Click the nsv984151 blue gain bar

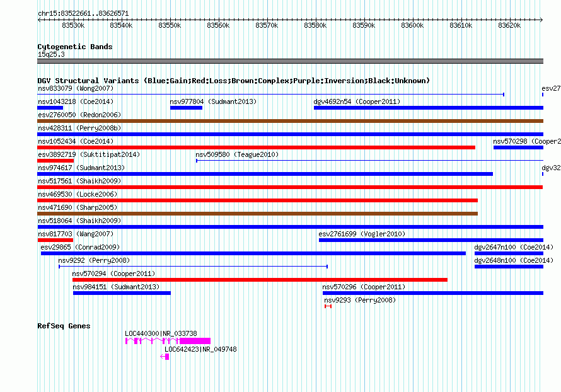click(x=122, y=293)
